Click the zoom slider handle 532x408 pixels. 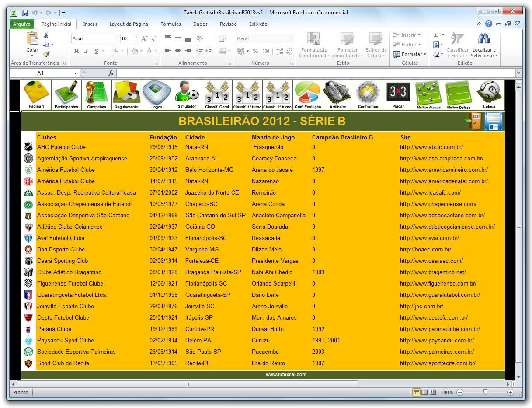485,392
